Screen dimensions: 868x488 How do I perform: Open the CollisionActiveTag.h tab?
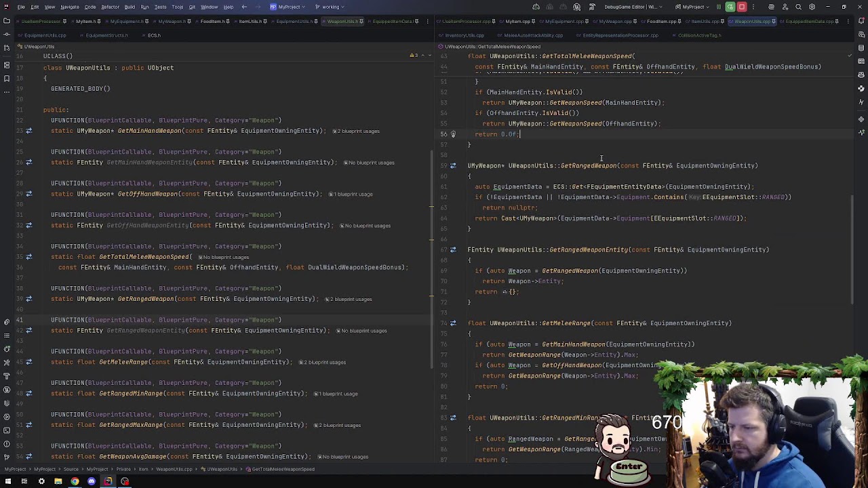coord(699,35)
